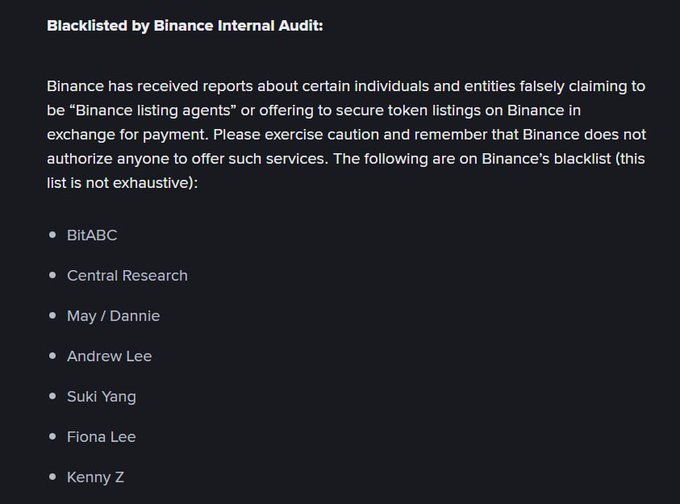680x504 pixels.
Task: Select the Andrew Lee list entry
Action: click(109, 356)
